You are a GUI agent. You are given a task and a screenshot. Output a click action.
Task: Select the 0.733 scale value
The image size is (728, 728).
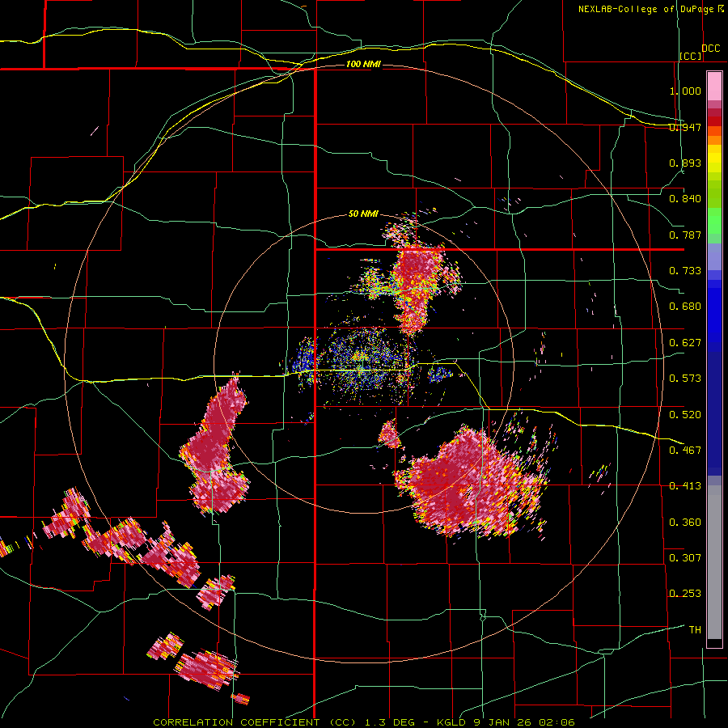click(x=685, y=271)
